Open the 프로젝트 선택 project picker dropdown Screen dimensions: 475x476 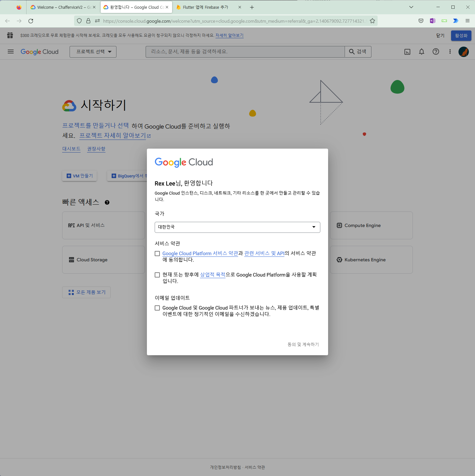click(93, 52)
